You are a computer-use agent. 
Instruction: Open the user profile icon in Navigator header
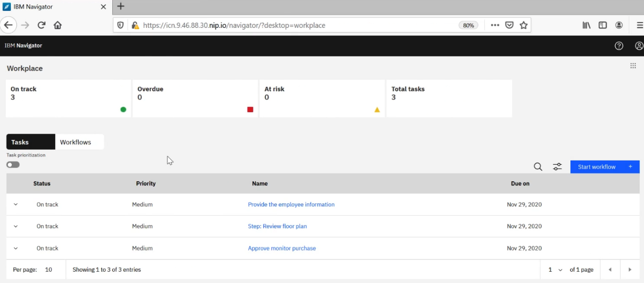coord(639,46)
